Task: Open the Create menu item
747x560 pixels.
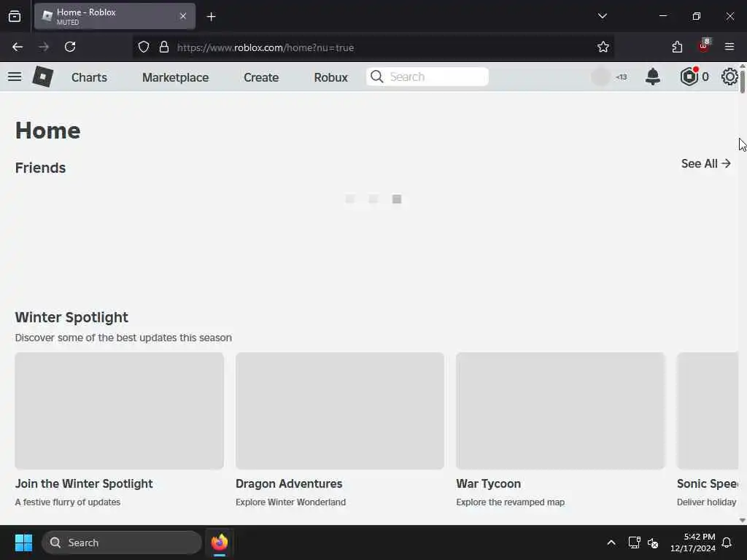Action: pos(261,77)
